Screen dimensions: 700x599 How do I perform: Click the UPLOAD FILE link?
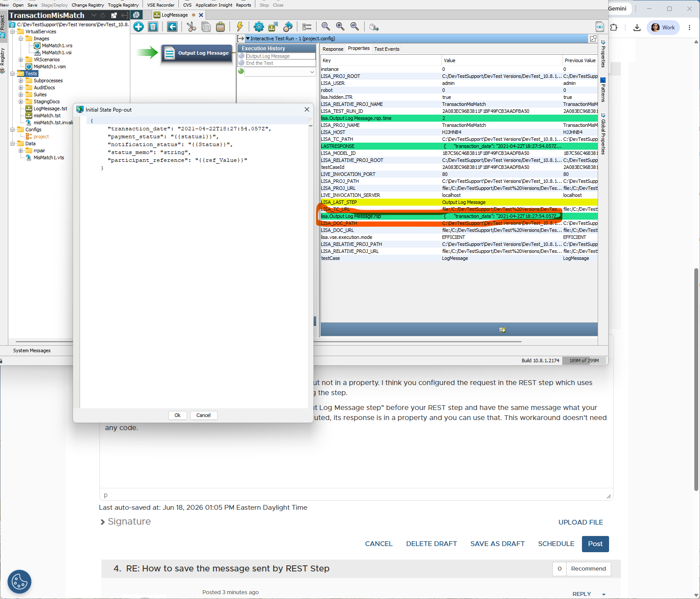581,522
